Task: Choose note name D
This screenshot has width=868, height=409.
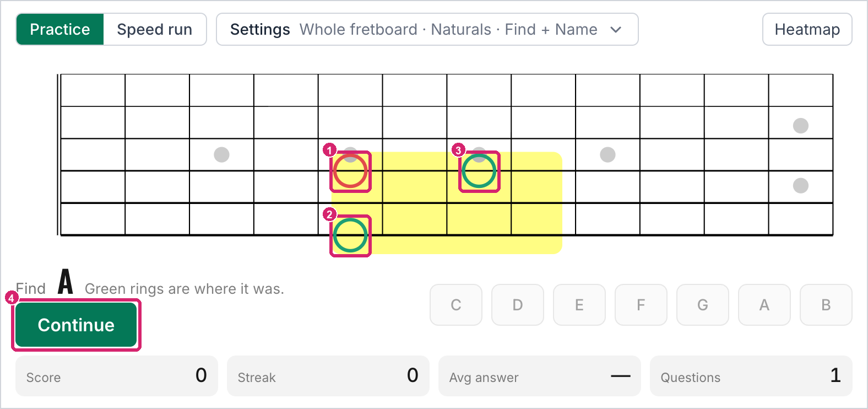Action: 518,305
